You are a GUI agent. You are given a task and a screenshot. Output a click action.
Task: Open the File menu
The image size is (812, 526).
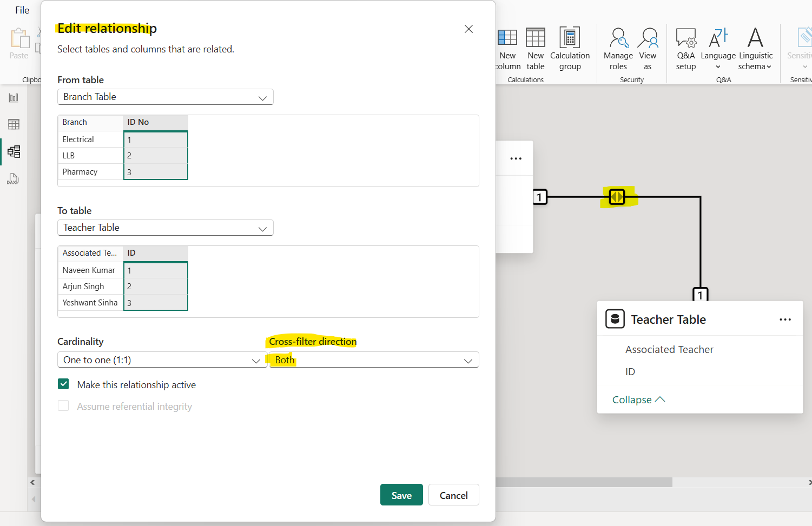(x=22, y=10)
